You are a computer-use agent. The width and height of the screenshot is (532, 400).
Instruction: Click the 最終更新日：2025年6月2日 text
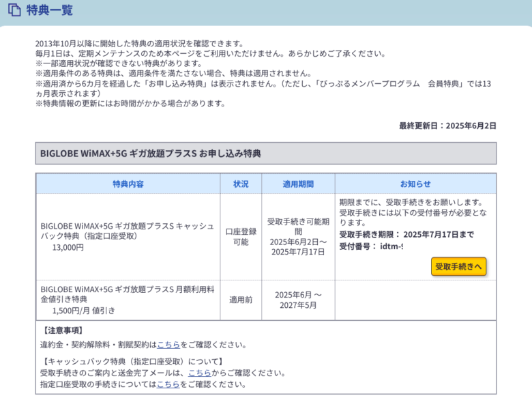pos(447,126)
